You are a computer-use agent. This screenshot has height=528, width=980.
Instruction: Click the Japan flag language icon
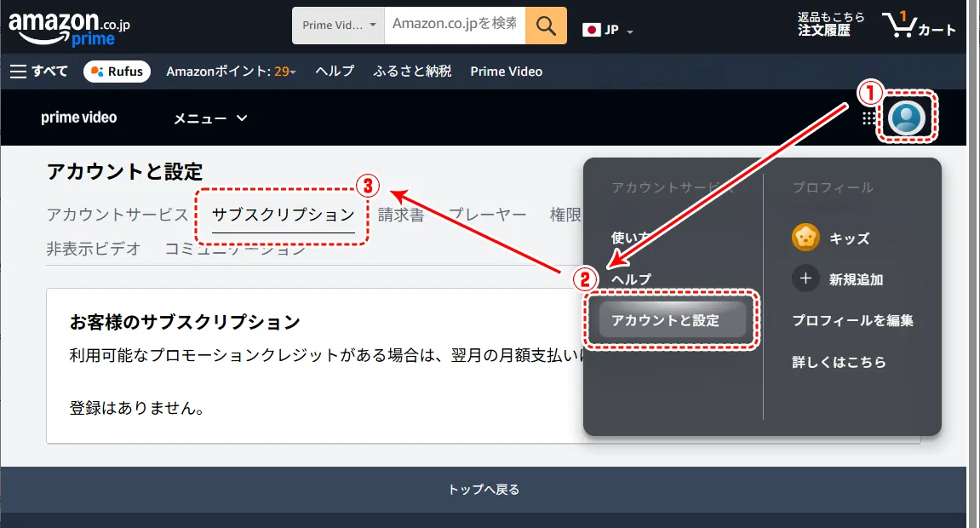[591, 30]
